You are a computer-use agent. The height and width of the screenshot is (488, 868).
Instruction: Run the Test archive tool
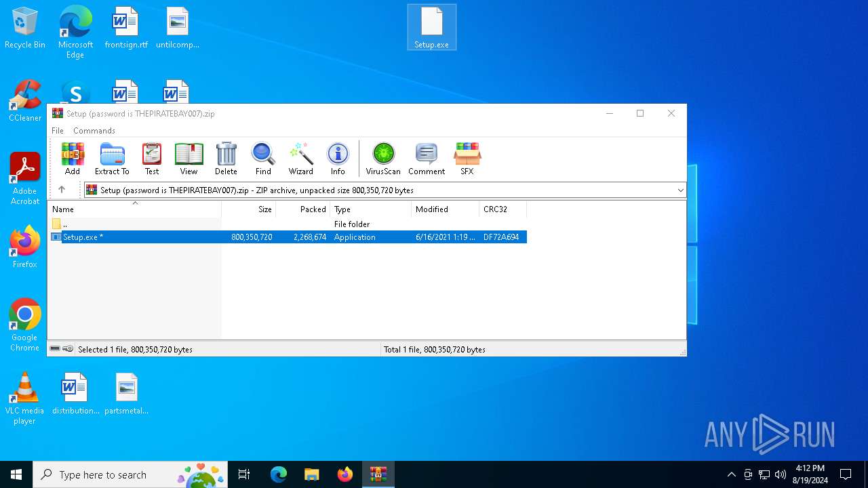click(152, 159)
